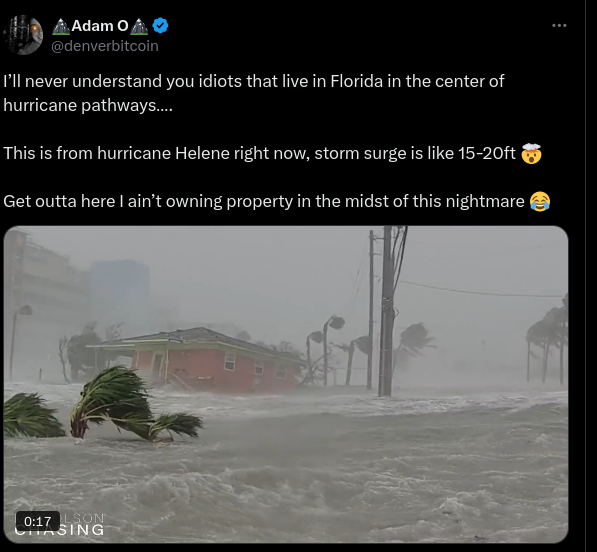Click the tweet text about Florida idiots
597x552 pixels.
coord(254,93)
